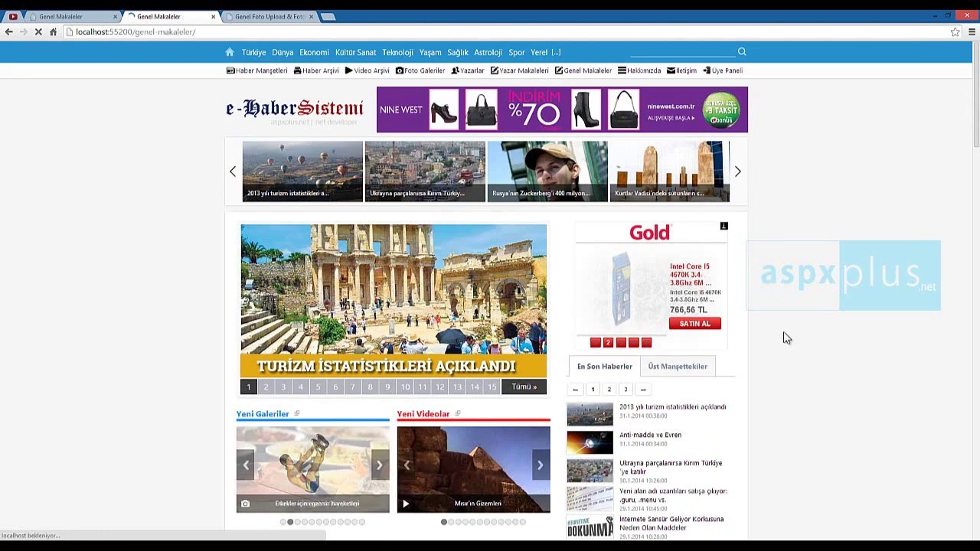Open the İletişim link
This screenshot has width=980, height=551.
[681, 70]
